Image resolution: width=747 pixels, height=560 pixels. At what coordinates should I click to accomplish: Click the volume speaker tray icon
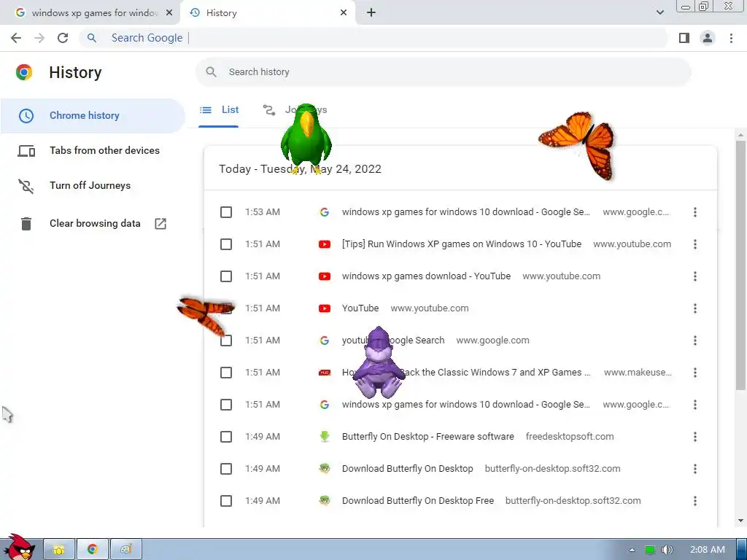pos(667,550)
